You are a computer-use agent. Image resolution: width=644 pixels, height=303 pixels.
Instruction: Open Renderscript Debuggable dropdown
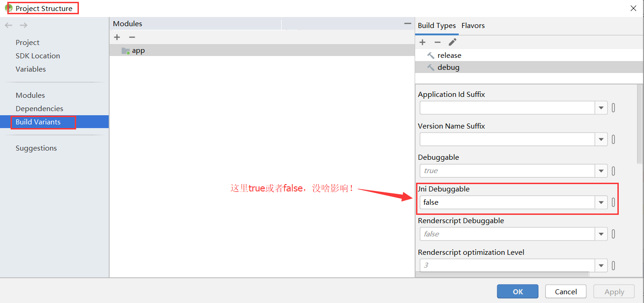(601, 234)
